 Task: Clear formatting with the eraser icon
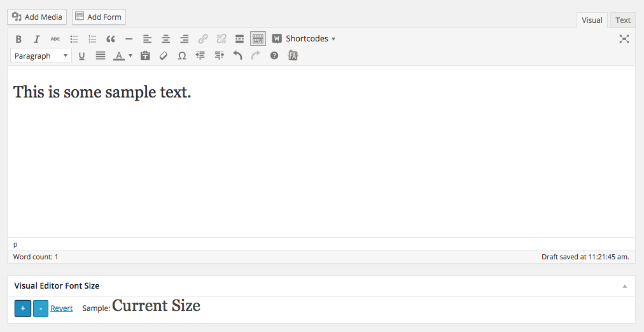pyautogui.click(x=164, y=56)
